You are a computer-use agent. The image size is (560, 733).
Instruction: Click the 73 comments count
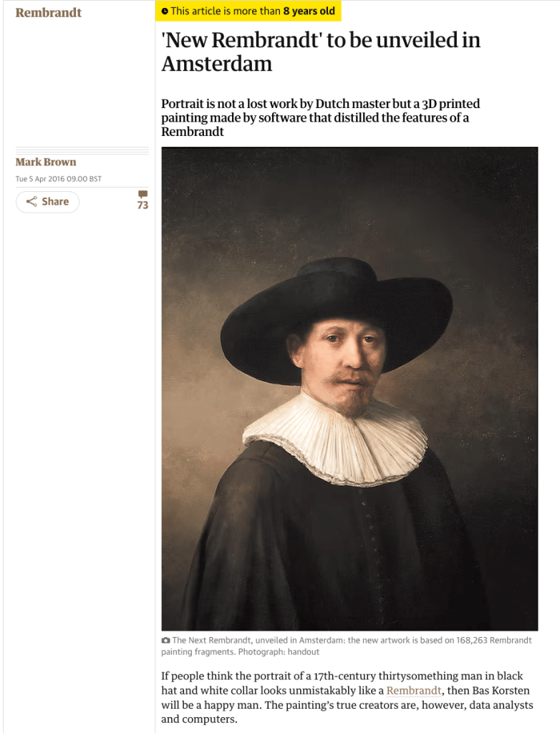(143, 205)
